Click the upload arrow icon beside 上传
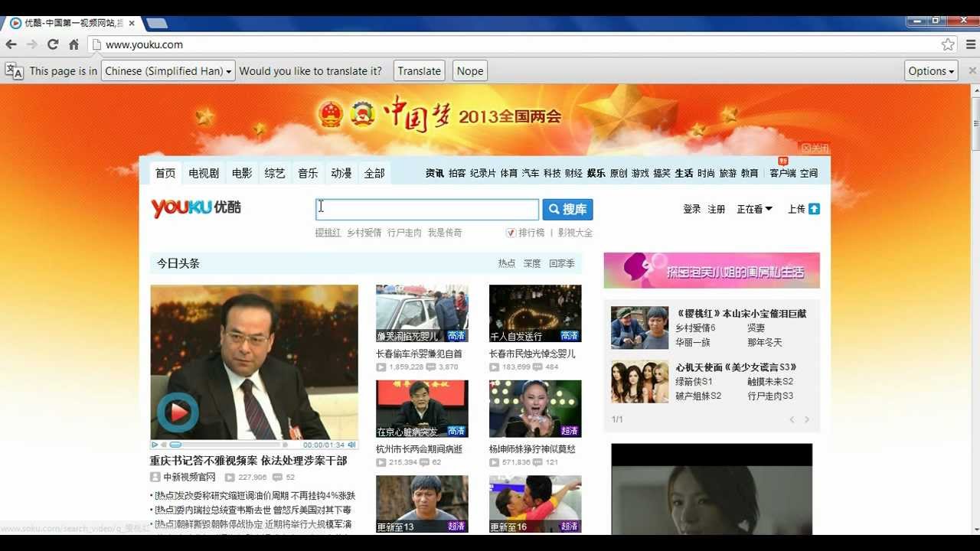Viewport: 980px width, 551px height. (x=814, y=209)
